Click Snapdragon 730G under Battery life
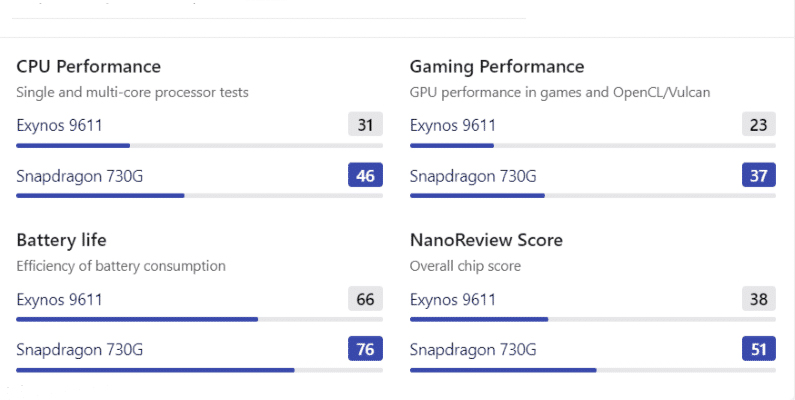The image size is (795, 400). (79, 350)
